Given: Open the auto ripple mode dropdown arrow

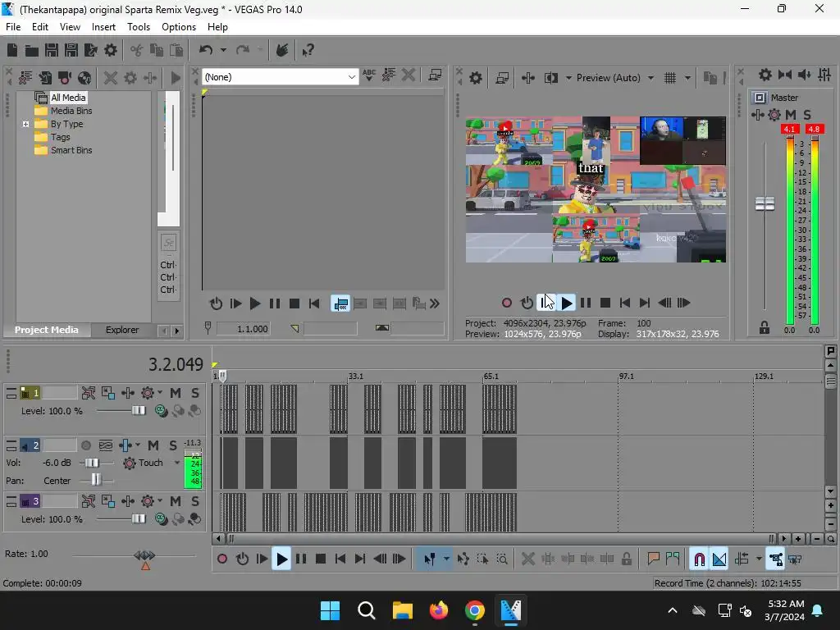Looking at the screenshot, I should point(759,559).
